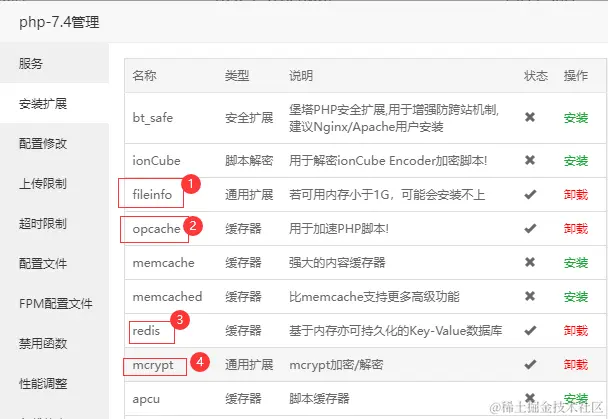Click the opcache extension name
This screenshot has height=419, width=608.
pos(156,229)
